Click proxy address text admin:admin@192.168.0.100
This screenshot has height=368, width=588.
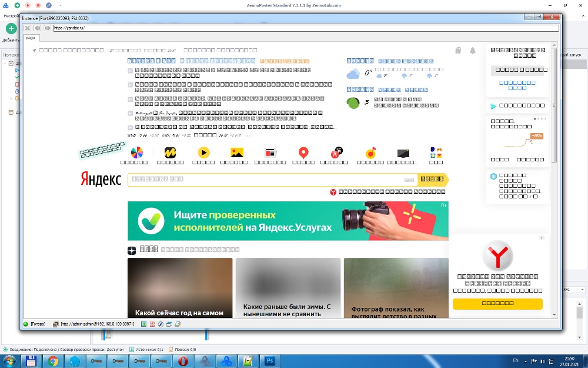[98, 324]
